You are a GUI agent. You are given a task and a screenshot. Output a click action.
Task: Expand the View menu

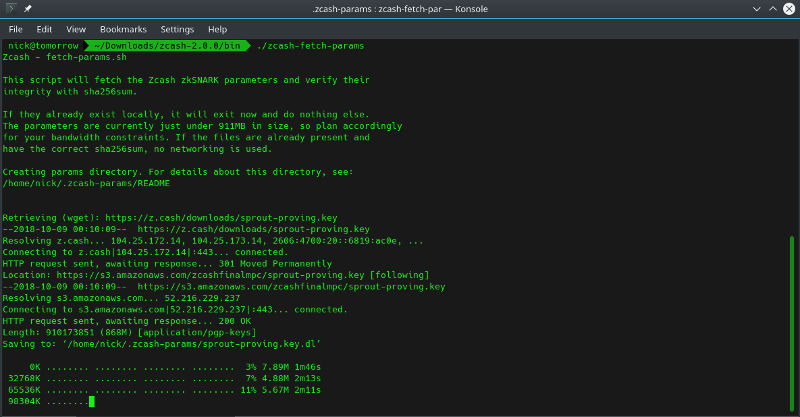tap(78, 29)
